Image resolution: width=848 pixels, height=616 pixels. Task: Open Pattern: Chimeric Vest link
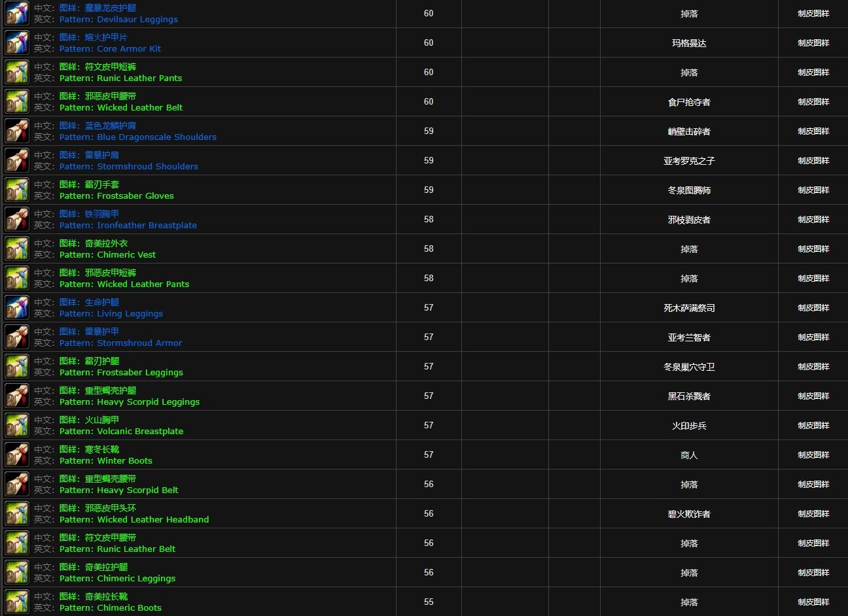tap(107, 255)
